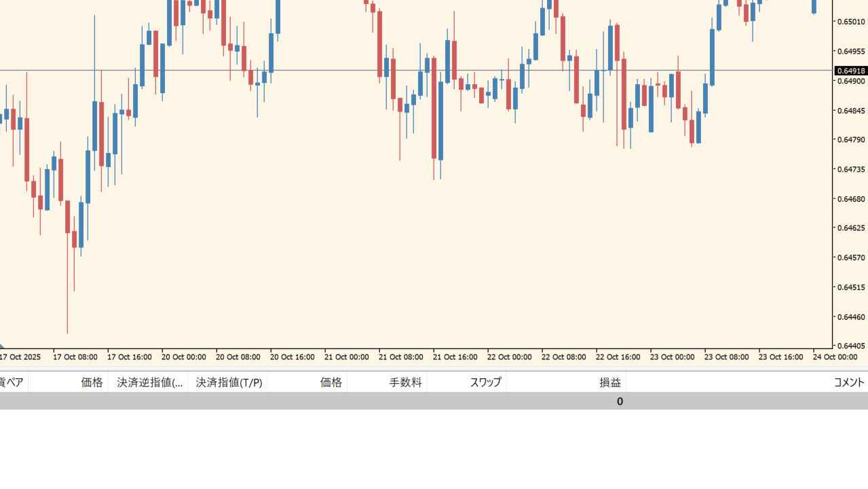Select the スワップ column header
This screenshot has width=868, height=489.
[485, 382]
